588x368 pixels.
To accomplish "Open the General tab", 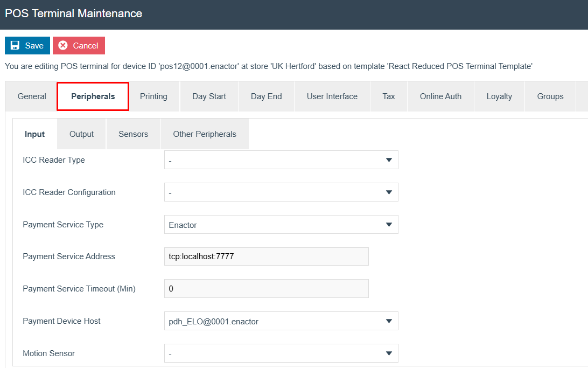I will tap(32, 96).
